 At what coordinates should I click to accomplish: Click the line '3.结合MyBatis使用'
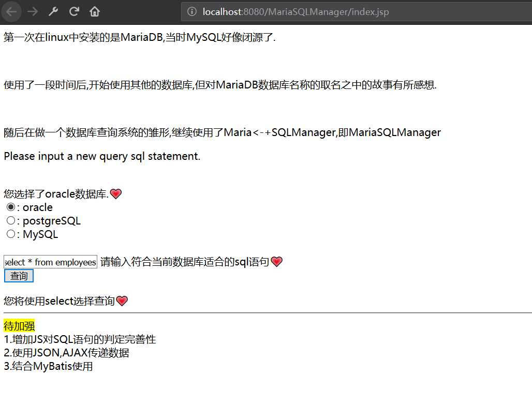tap(48, 366)
